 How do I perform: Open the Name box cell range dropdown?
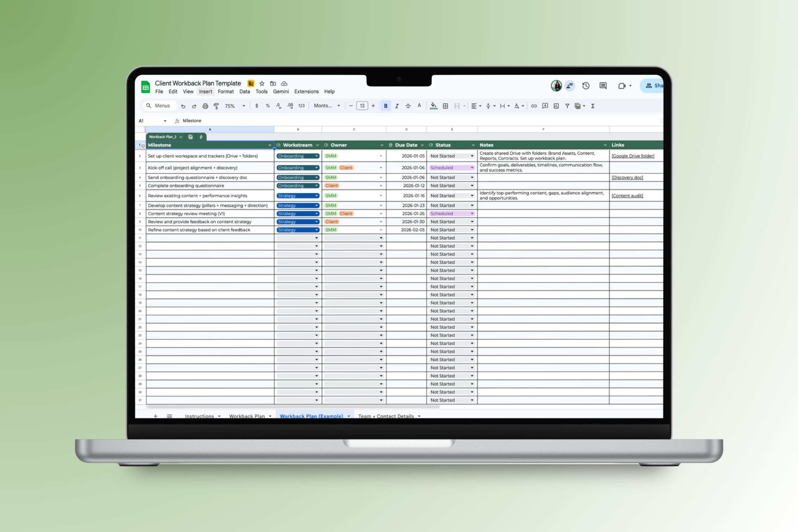tap(165, 121)
